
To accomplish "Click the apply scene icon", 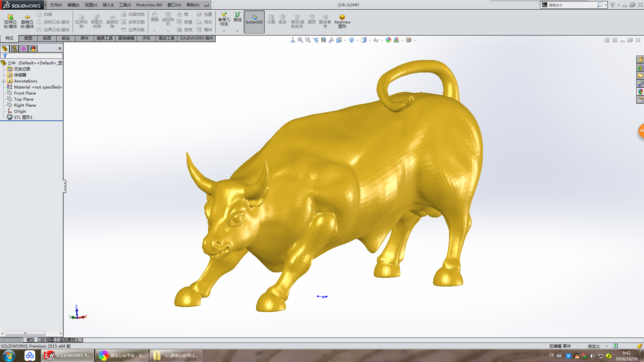I will pyautogui.click(x=396, y=40).
